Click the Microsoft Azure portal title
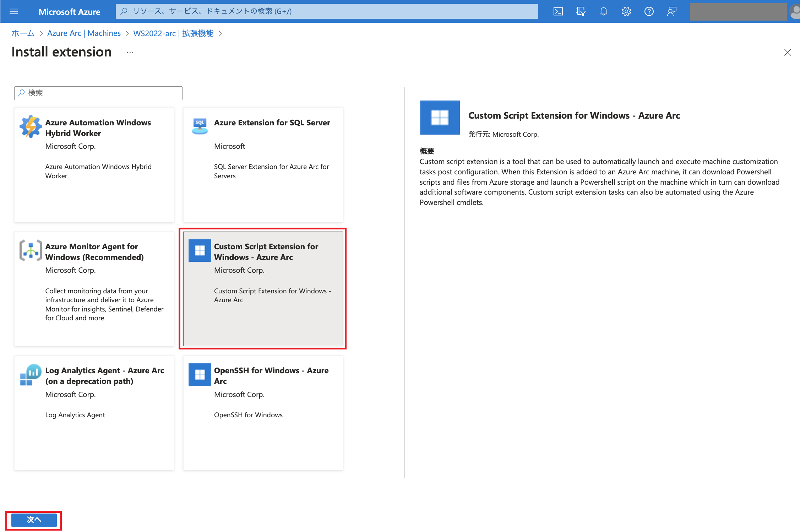Image resolution: width=800 pixels, height=532 pixels. click(x=69, y=12)
